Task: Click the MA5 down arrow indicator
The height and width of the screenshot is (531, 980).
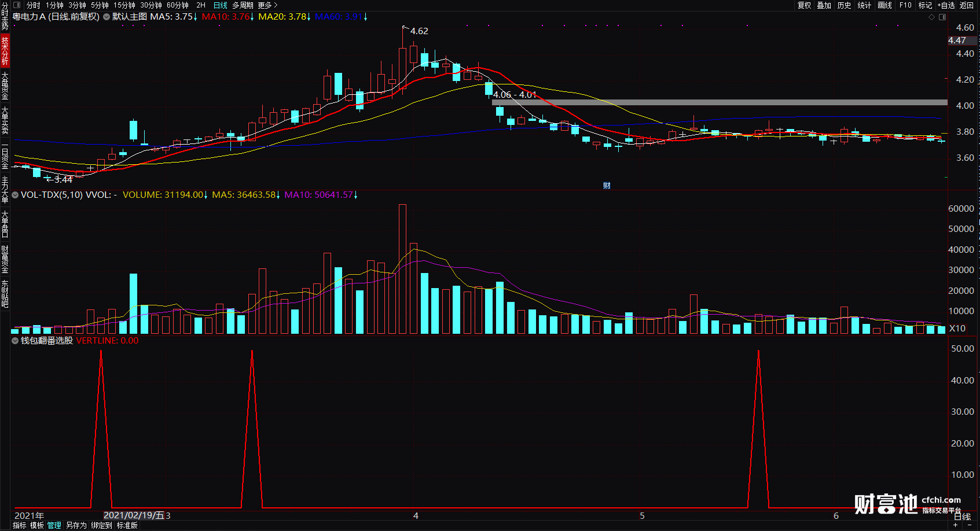Action: click(196, 17)
